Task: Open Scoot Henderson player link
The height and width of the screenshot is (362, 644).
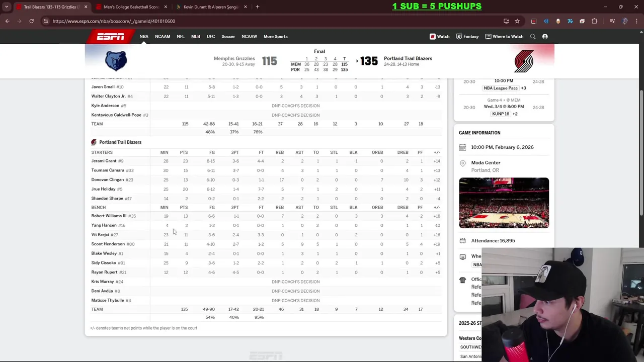Action: click(x=108, y=244)
